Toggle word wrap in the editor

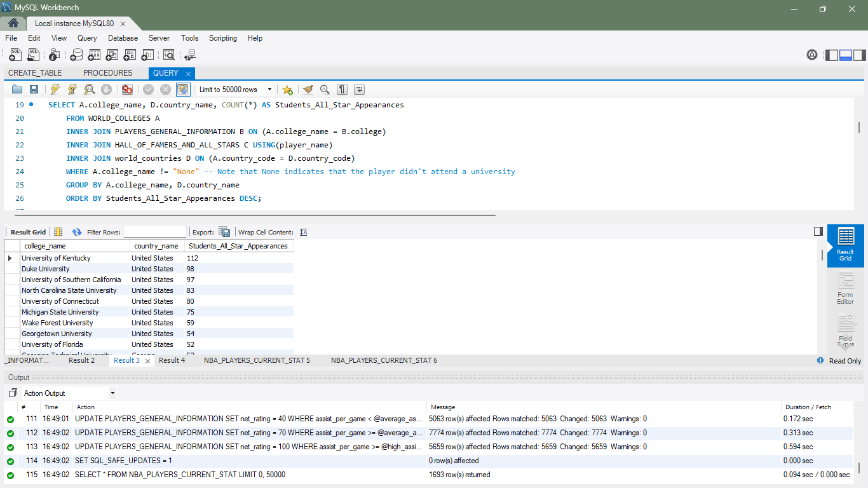click(x=360, y=90)
